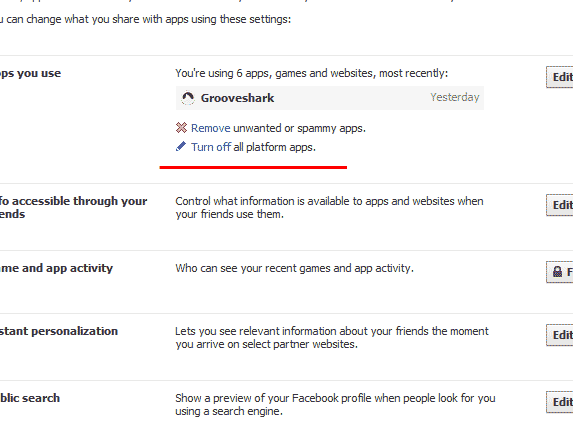Edit the Apps you use setting
Screen dimensions: 573x443
pos(560,77)
